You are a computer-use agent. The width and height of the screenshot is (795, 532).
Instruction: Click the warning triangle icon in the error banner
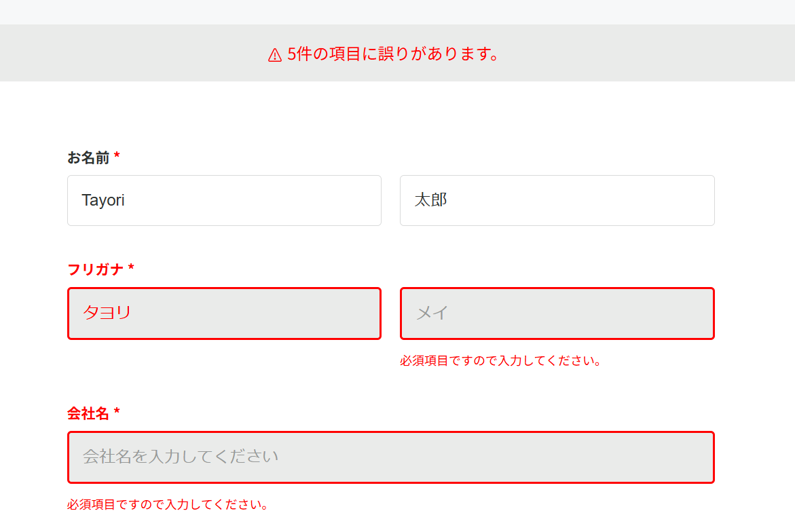coord(275,55)
